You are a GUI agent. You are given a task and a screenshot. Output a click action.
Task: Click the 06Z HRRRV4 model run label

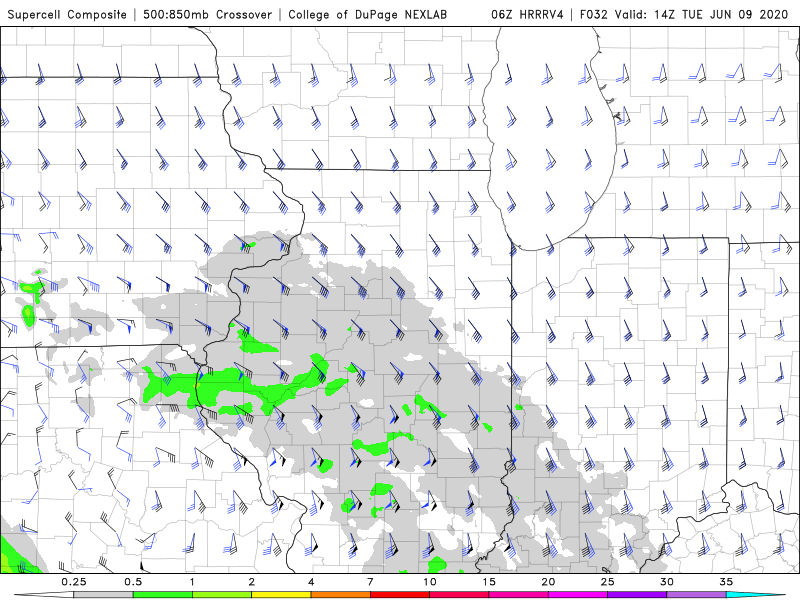[x=528, y=14]
